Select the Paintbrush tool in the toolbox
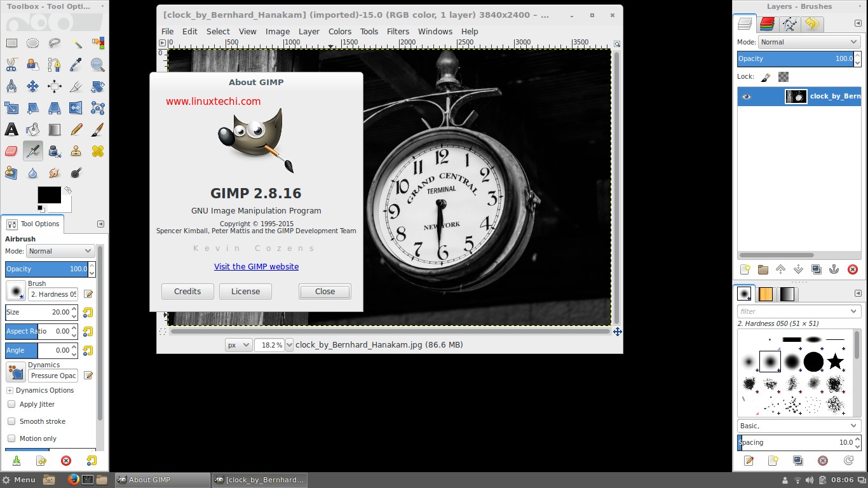868x488 pixels. [97, 129]
